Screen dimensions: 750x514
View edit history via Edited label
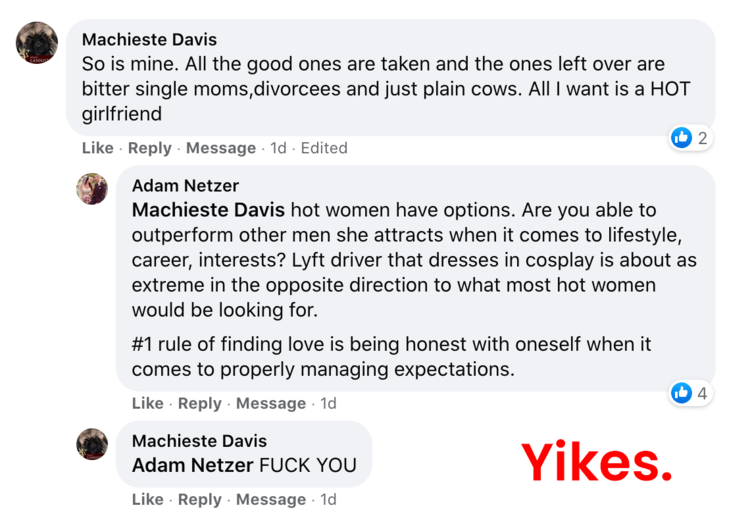click(324, 148)
